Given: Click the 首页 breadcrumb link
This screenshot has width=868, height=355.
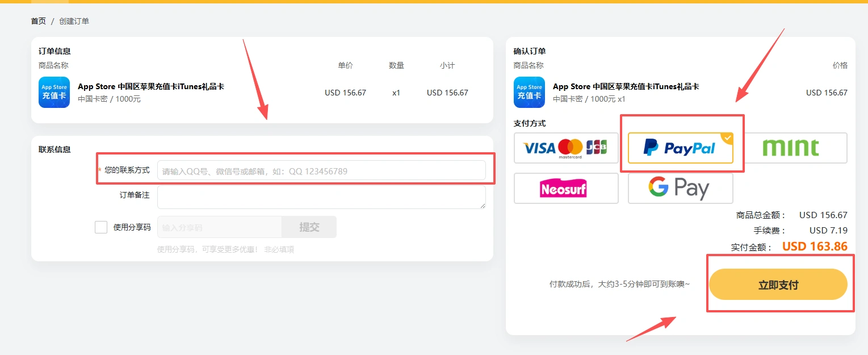Looking at the screenshot, I should (x=38, y=21).
